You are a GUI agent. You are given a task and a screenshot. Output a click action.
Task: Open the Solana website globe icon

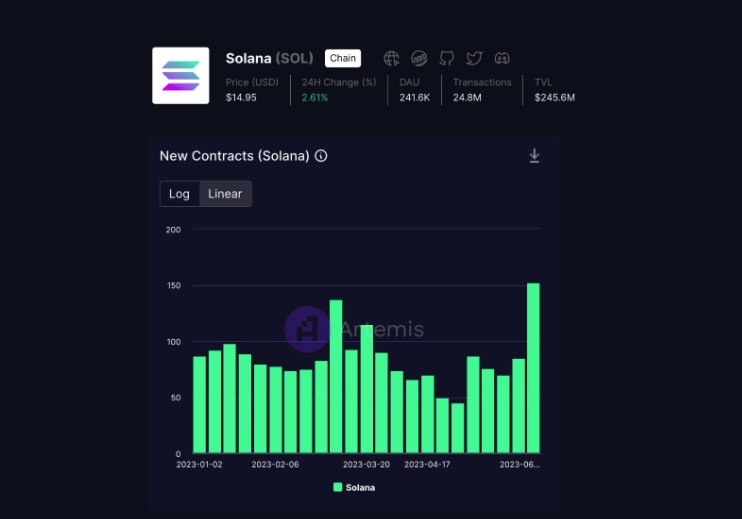(x=391, y=58)
